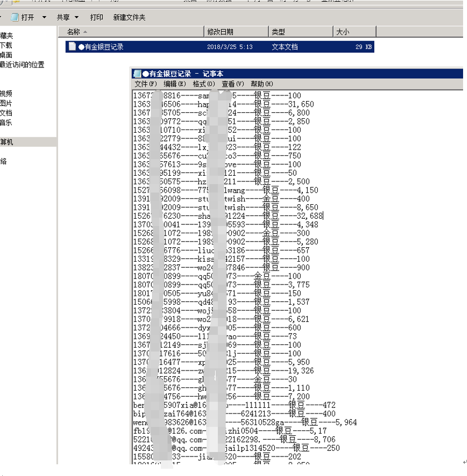Select 下载 (Downloads) in the navigation pane

[6, 45]
